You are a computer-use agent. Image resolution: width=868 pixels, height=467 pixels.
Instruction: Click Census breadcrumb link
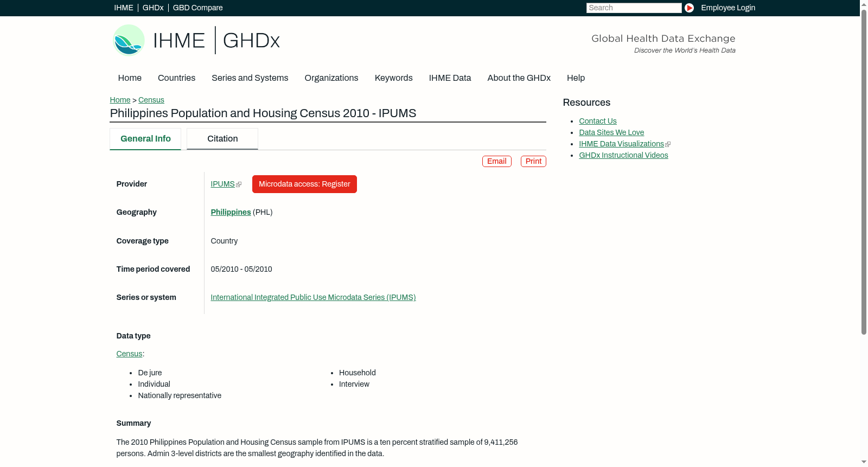[x=151, y=100]
